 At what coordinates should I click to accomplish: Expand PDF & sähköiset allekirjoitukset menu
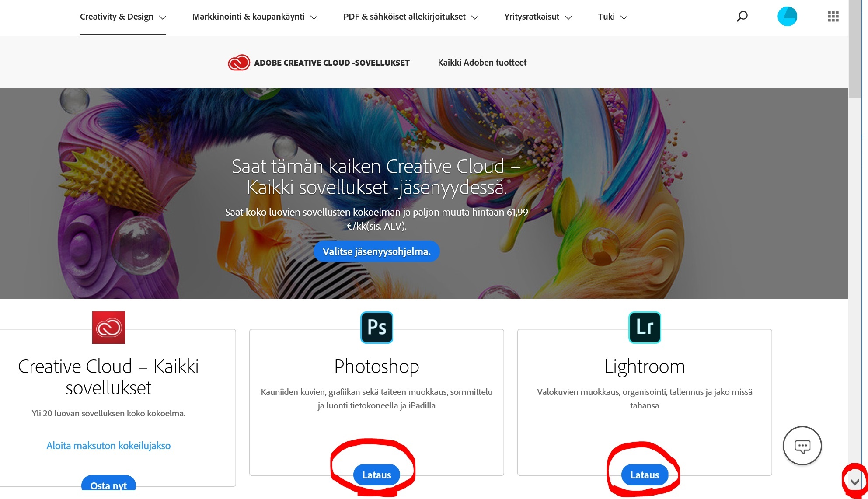point(411,17)
